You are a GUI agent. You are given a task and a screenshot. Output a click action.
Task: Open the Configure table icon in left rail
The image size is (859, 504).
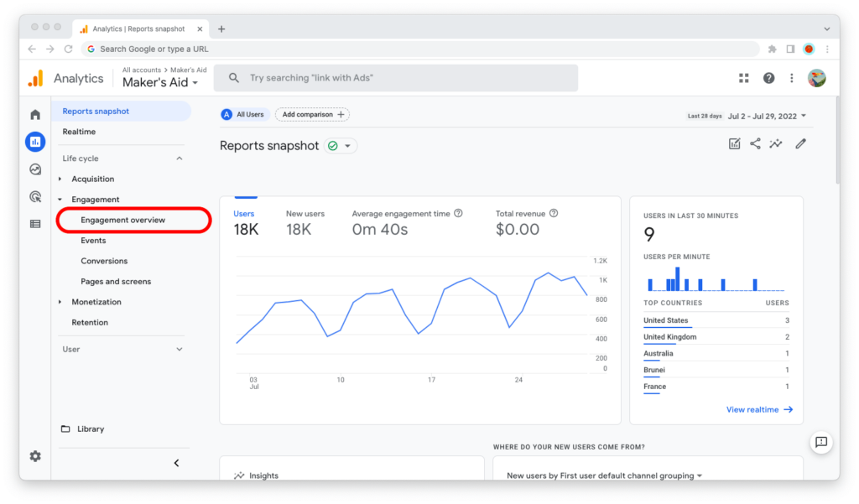coord(35,224)
